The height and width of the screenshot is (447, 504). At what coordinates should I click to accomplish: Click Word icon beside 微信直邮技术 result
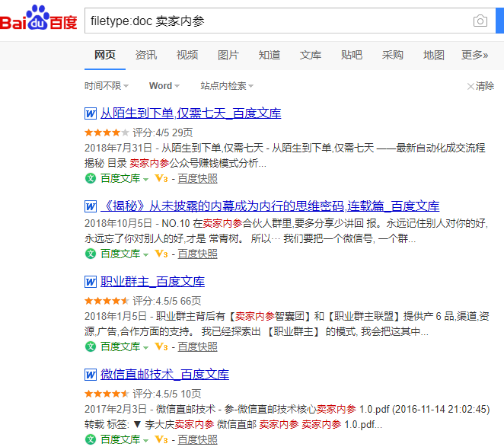pos(91,375)
